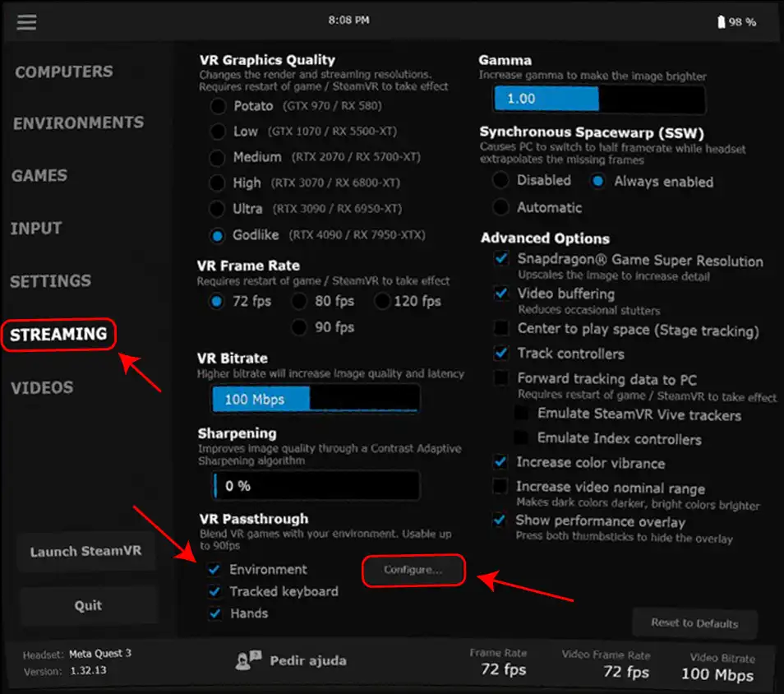Click the Quit button
784x694 pixels.
(88, 605)
